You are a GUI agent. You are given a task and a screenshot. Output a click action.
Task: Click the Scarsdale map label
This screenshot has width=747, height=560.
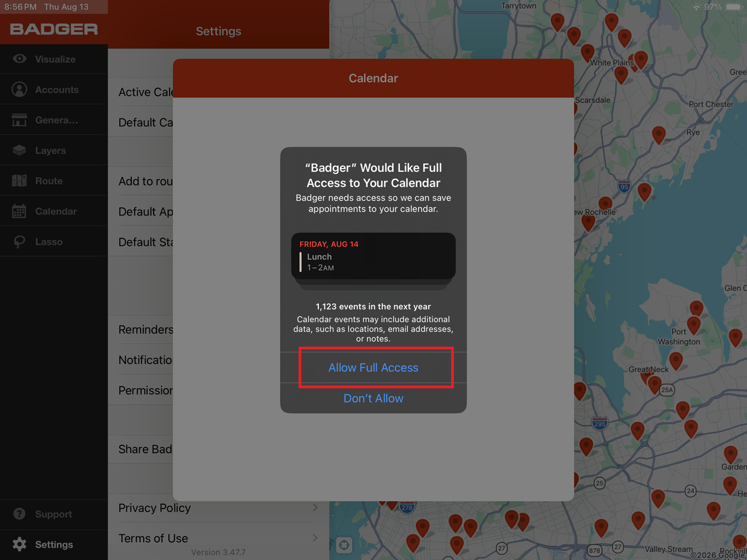point(592,100)
